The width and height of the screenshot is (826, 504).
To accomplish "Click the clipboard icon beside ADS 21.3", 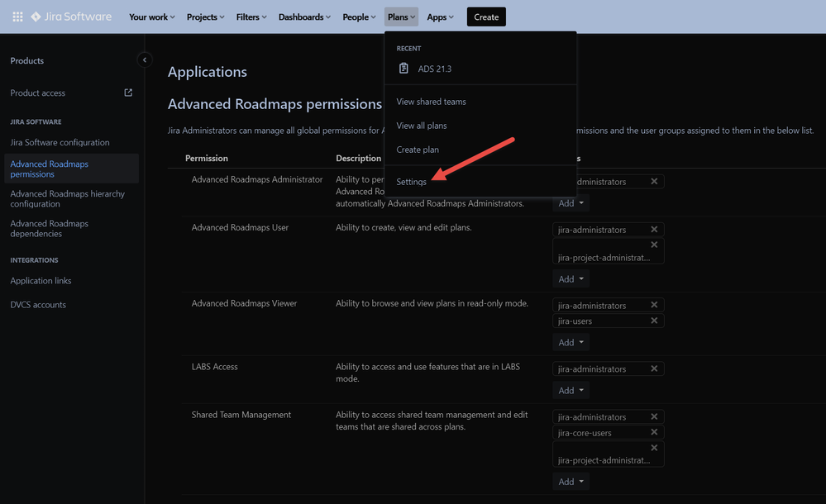I will (403, 69).
